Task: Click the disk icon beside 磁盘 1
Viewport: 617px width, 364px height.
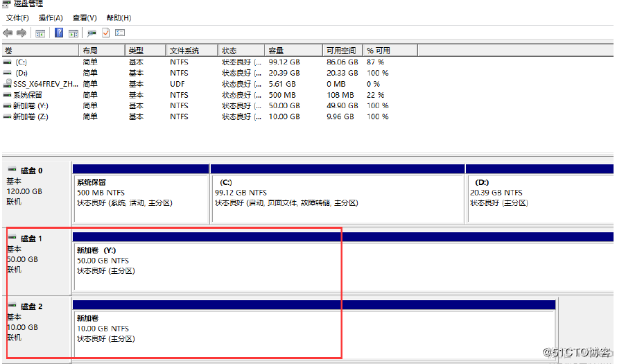Action: [12, 237]
